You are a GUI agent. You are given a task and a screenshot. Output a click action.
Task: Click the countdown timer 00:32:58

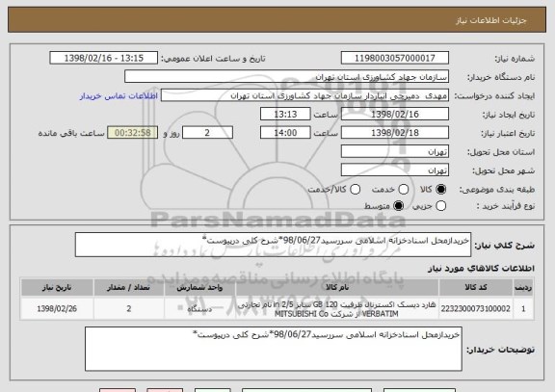pos(132,133)
